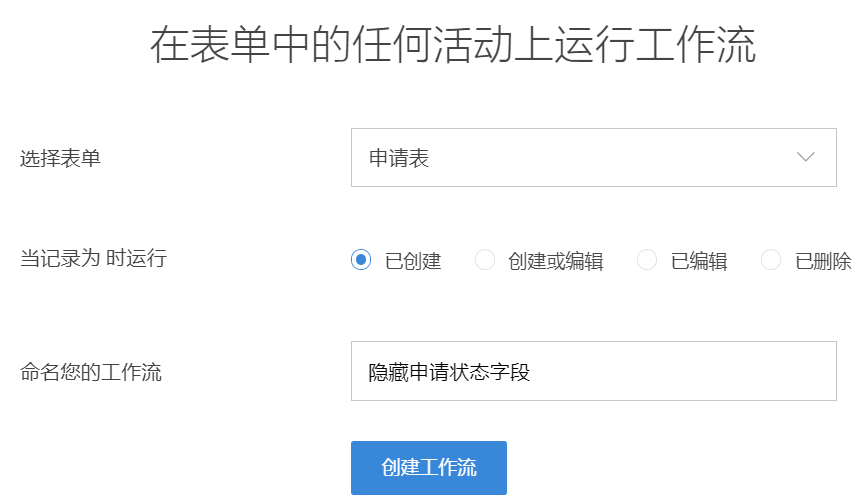Image resolution: width=868 pixels, height=499 pixels.
Task: Select the 已创建 radio button circle
Action: tap(361, 260)
